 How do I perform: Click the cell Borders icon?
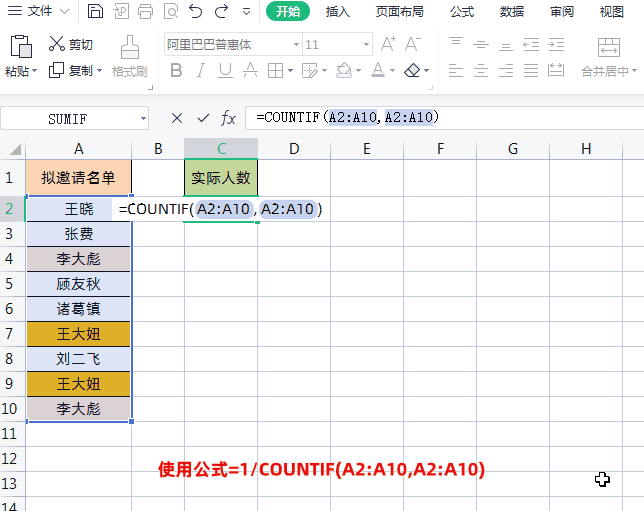(x=275, y=71)
